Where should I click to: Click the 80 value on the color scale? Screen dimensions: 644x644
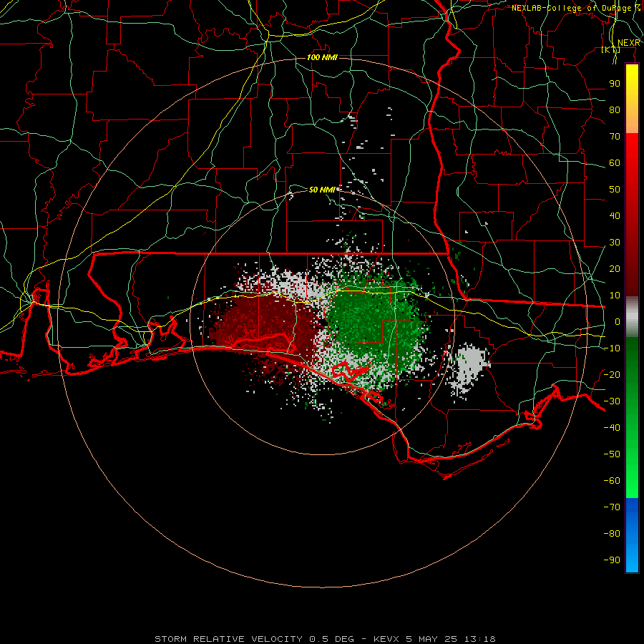pyautogui.click(x=615, y=109)
